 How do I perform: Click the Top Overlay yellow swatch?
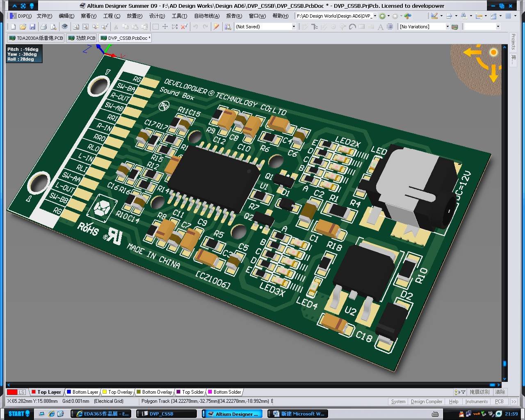[105, 392]
